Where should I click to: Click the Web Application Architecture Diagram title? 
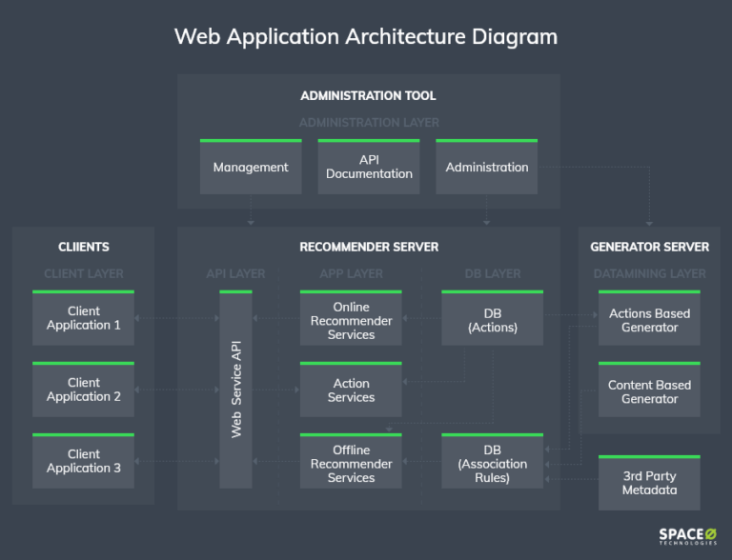[366, 36]
